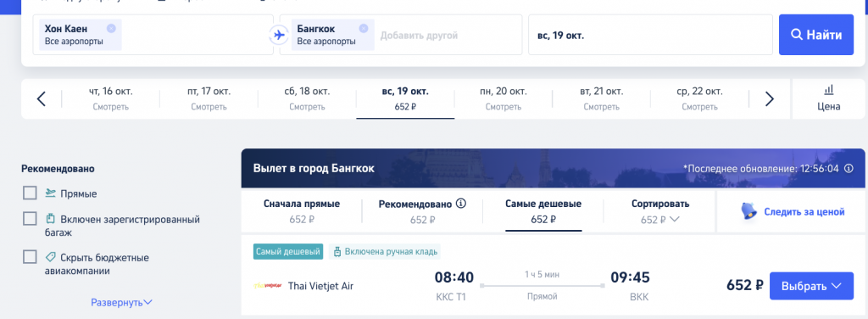This screenshot has width=868, height=319.
Task: Open Сортировать dropdown
Action: (659, 211)
